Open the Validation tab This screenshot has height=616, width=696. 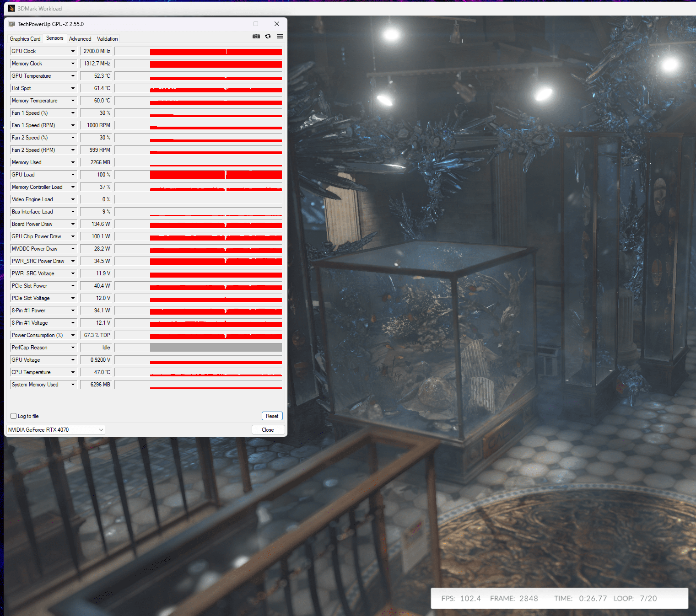(108, 39)
